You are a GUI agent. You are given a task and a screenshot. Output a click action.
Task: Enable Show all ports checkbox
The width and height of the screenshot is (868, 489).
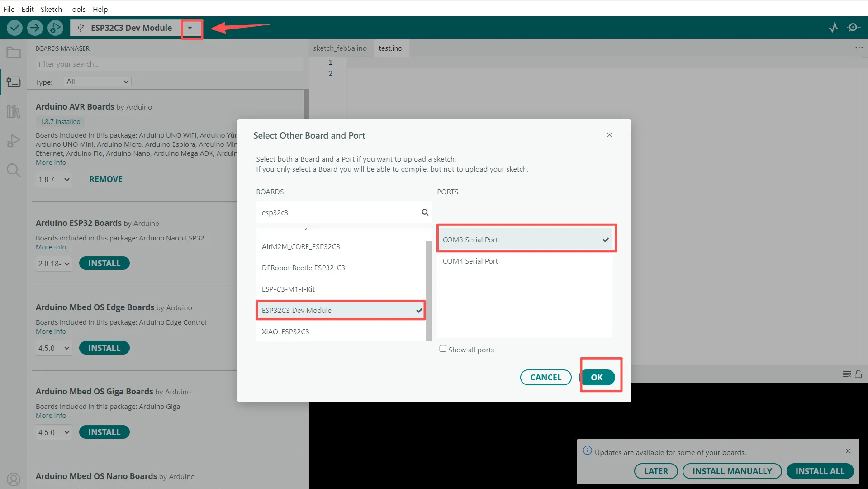pyautogui.click(x=443, y=349)
